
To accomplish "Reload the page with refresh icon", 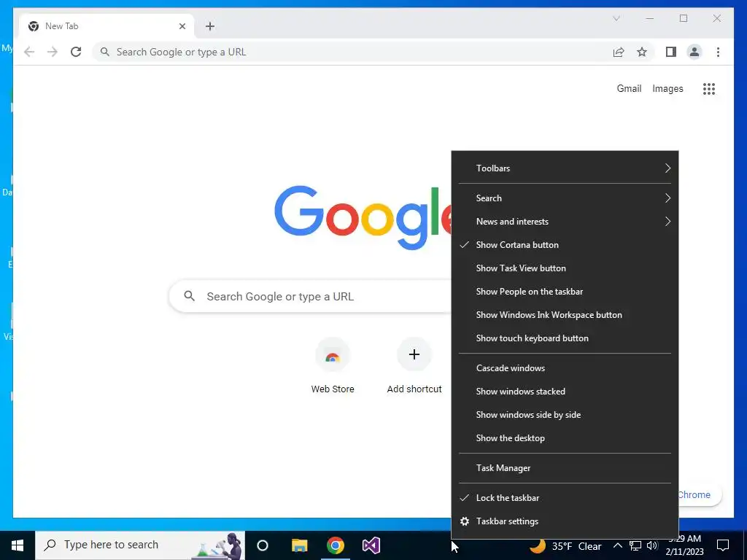I will [x=76, y=52].
